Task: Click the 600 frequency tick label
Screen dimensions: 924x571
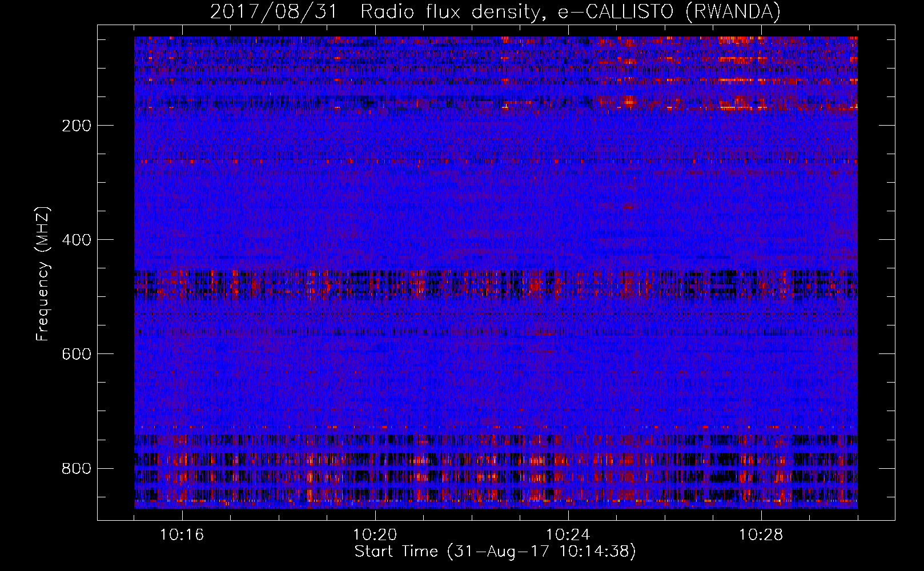Action: [76, 354]
